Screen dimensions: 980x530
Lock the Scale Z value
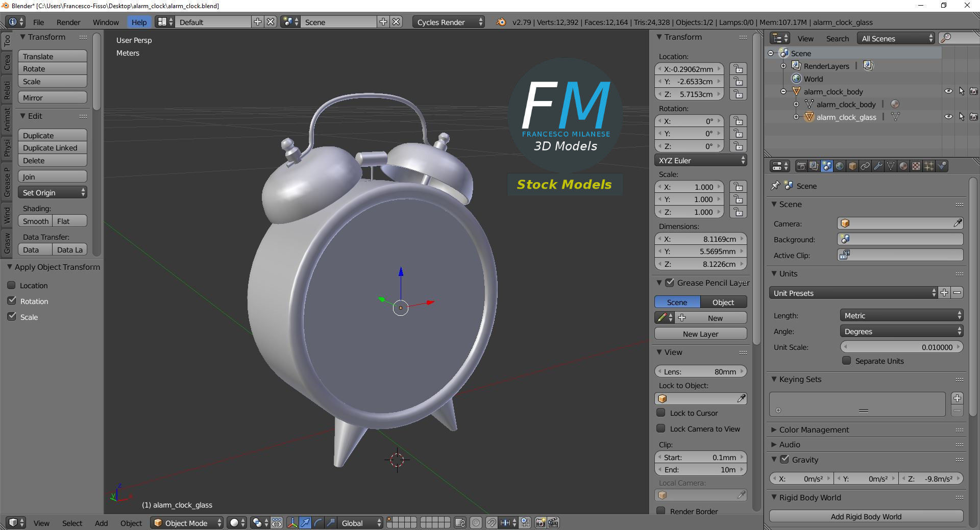coord(738,212)
